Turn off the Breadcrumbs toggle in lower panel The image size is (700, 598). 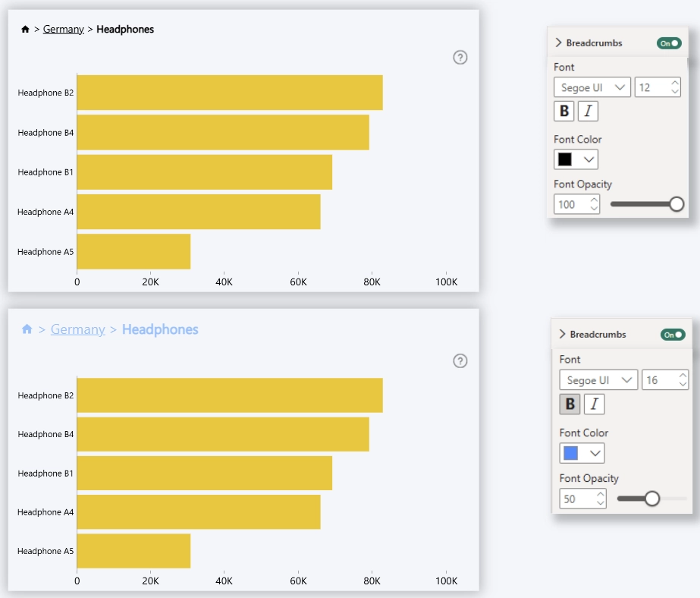[x=673, y=335]
